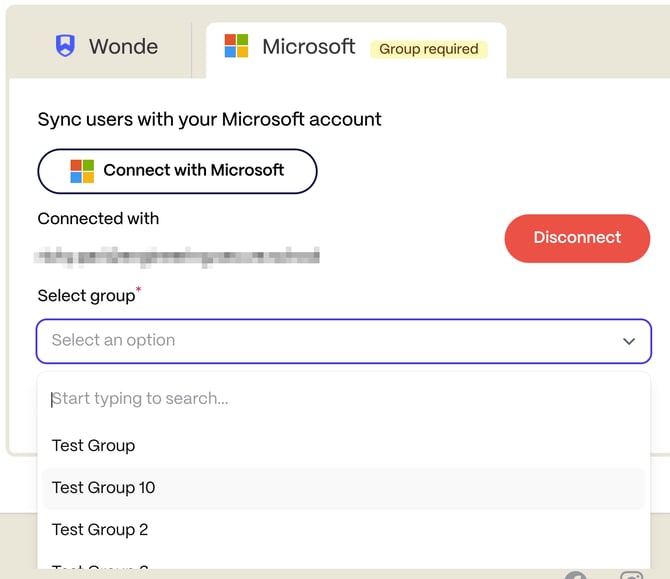This screenshot has width=670, height=579.
Task: Switch to the Wonde tab
Action: click(107, 47)
